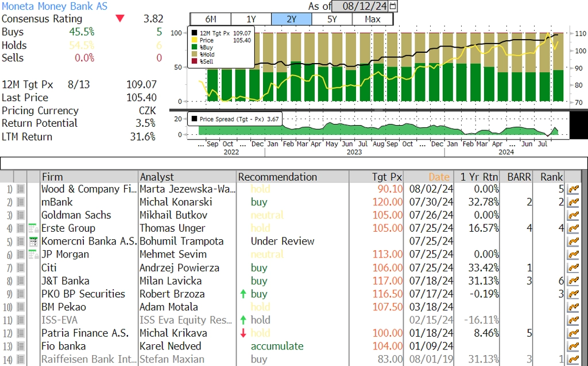Open the note icon beside Erste Group
Screen dimensions: 588x366
[x=33, y=228]
